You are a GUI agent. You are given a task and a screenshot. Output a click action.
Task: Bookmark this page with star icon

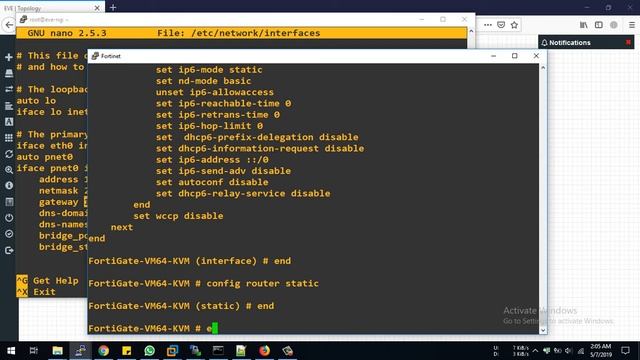[x=514, y=25]
